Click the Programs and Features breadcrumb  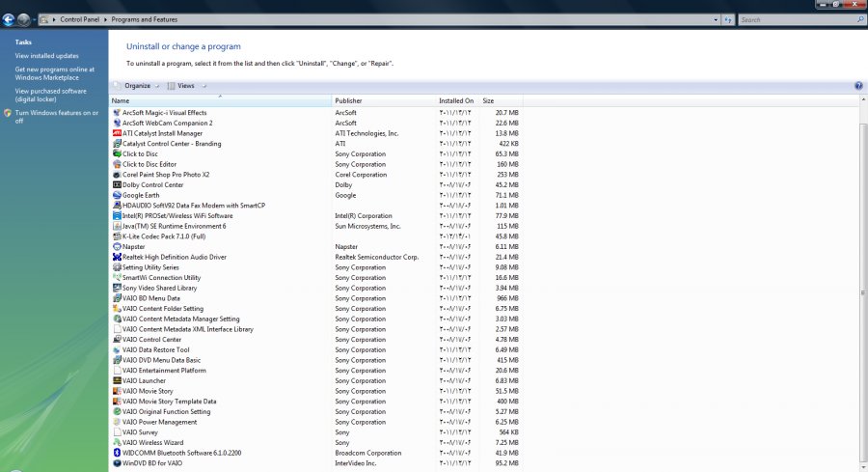(145, 19)
